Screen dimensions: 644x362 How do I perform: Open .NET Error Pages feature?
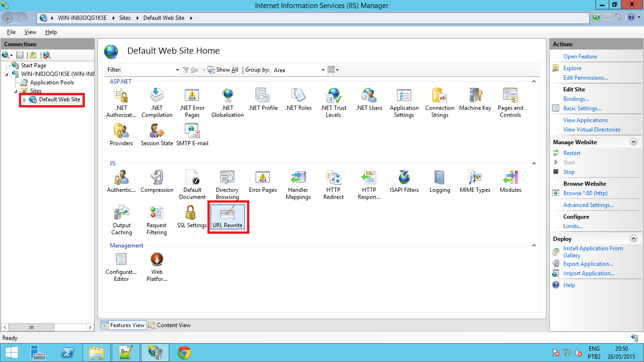click(x=192, y=102)
